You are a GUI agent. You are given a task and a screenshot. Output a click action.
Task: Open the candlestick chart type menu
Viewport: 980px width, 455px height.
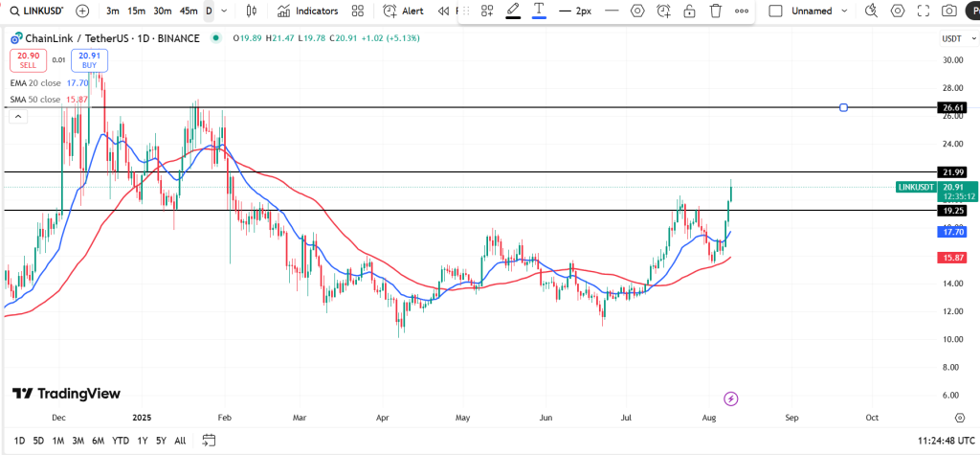(252, 11)
